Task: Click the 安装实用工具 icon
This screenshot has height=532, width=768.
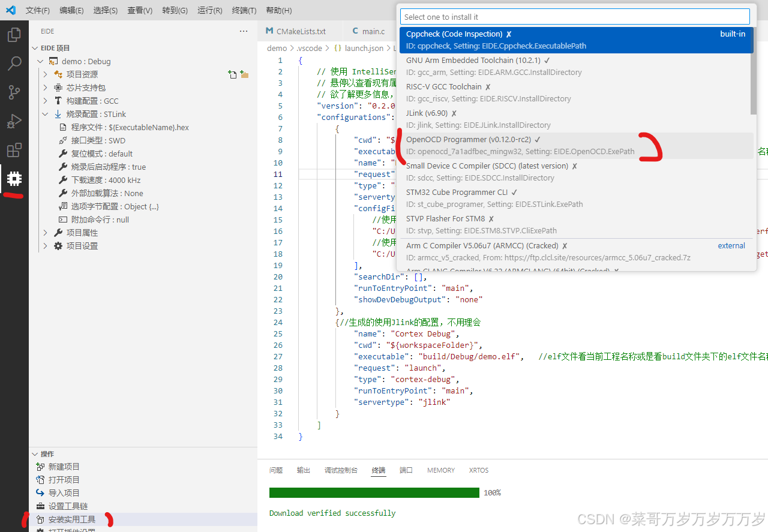Action: tap(40, 519)
